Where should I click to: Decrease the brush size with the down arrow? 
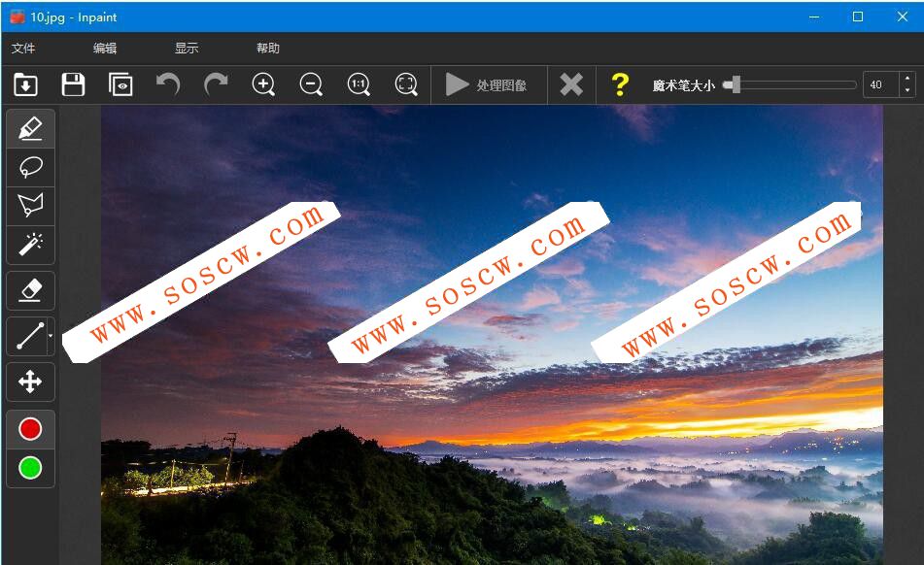[907, 91]
